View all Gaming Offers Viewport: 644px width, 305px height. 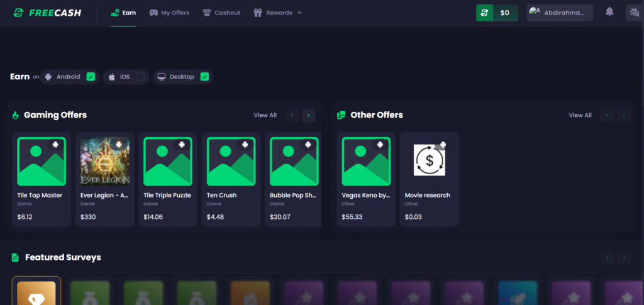tap(265, 115)
